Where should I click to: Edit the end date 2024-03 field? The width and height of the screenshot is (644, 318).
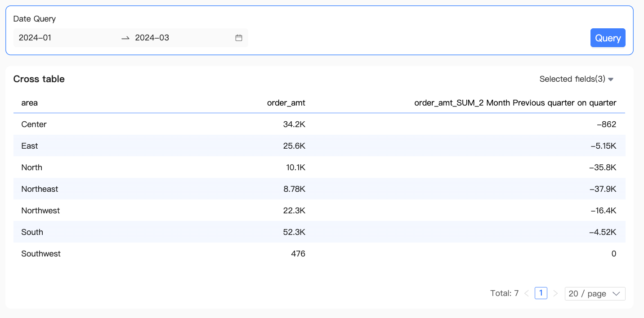coord(152,38)
